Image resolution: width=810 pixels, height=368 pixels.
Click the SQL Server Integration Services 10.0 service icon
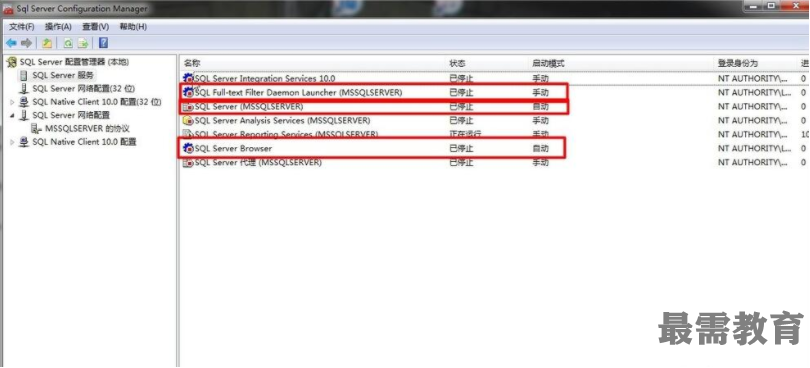coord(189,79)
